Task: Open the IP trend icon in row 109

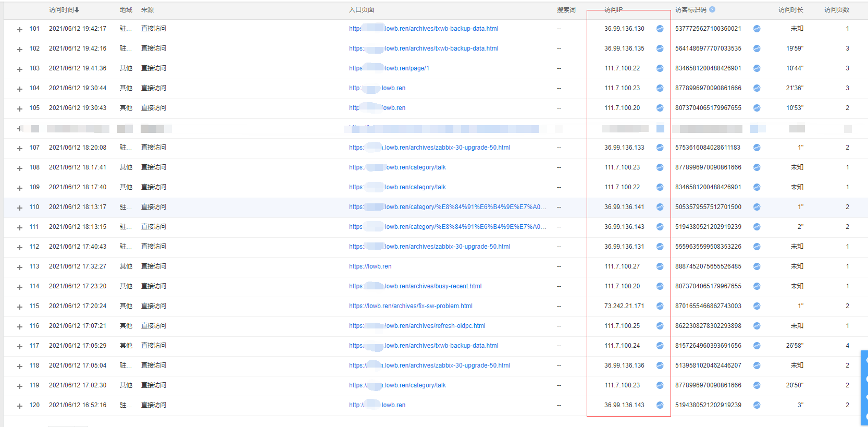Action: coord(660,187)
